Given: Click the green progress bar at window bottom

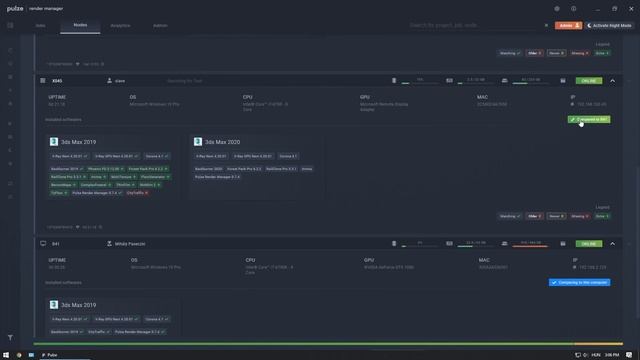Looking at the screenshot, I should 303,344.
